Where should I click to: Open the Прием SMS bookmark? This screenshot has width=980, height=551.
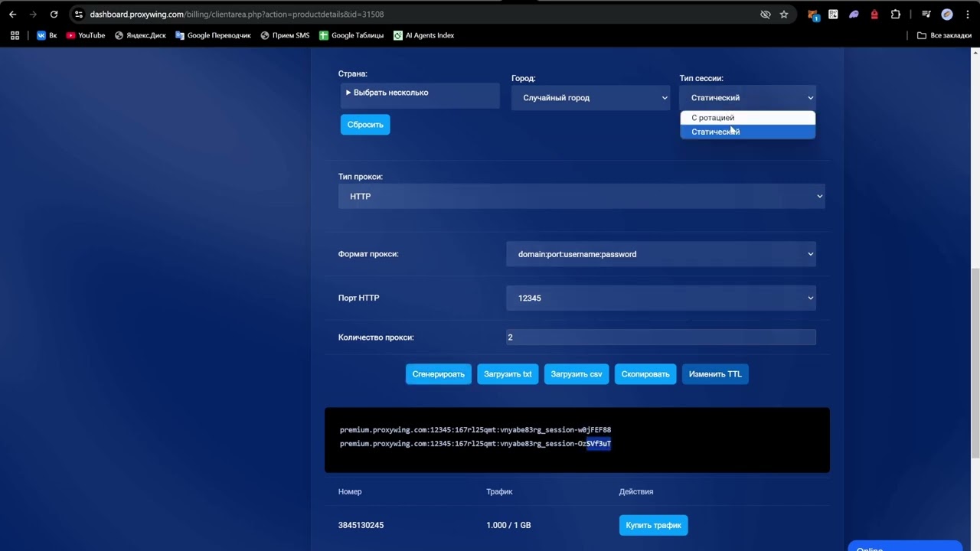click(x=285, y=35)
